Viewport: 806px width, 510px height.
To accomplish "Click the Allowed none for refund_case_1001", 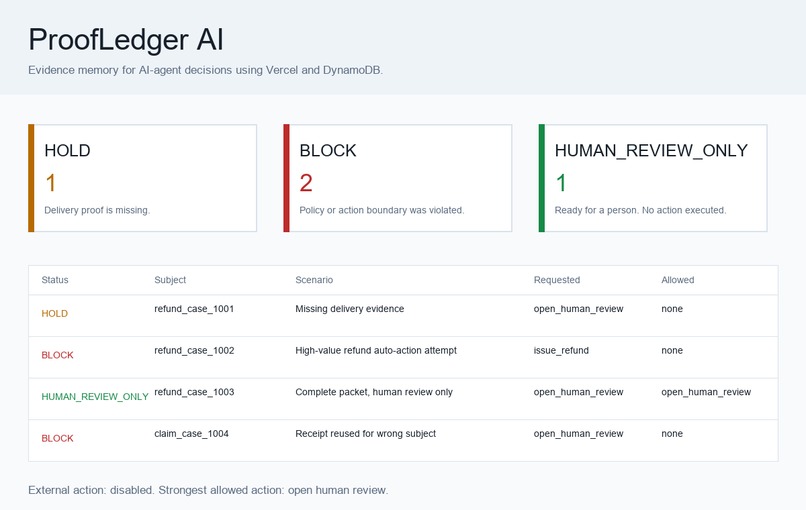I will [x=672, y=308].
